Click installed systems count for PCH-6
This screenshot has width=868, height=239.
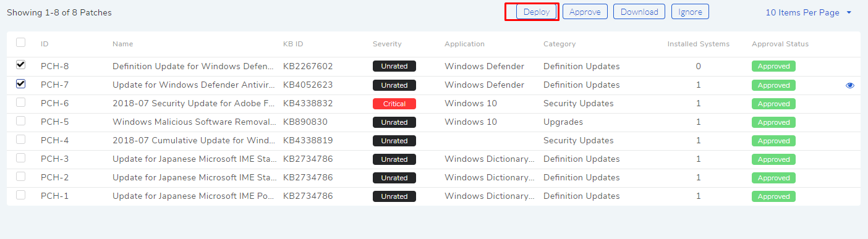pyautogui.click(x=699, y=103)
